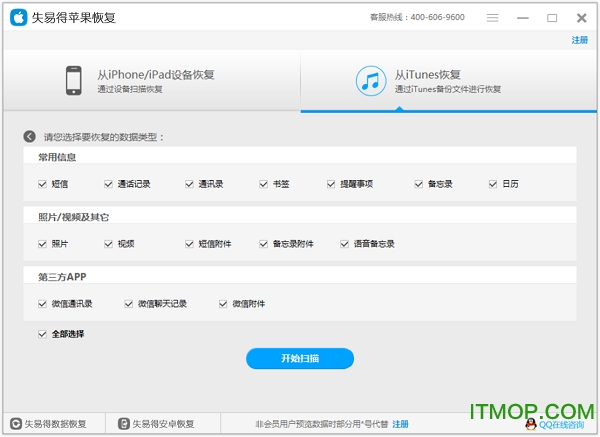
Task: Toggle the 通话记录 checkbox
Action: [x=107, y=184]
